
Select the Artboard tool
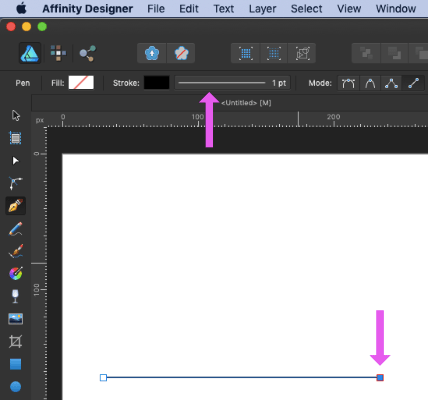point(16,138)
